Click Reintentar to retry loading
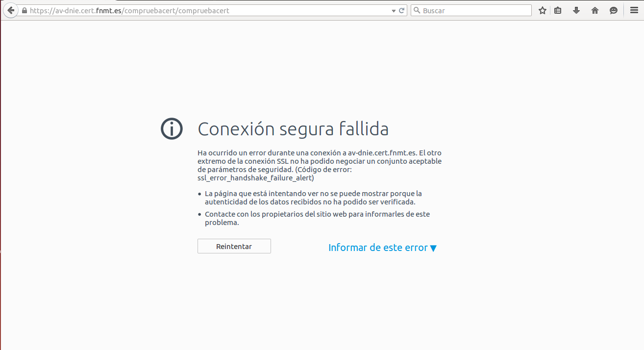644x350 pixels. click(234, 246)
